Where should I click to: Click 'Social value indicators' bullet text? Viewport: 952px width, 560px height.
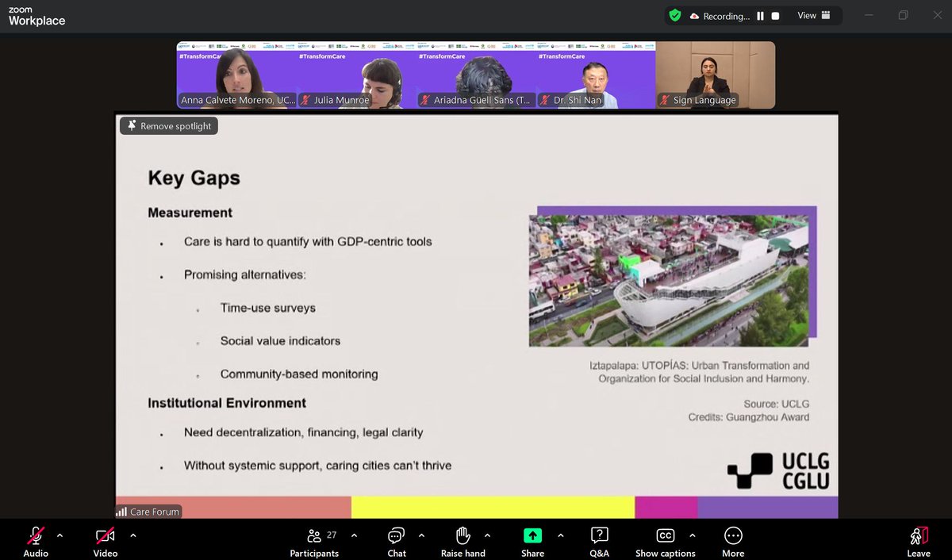280,341
